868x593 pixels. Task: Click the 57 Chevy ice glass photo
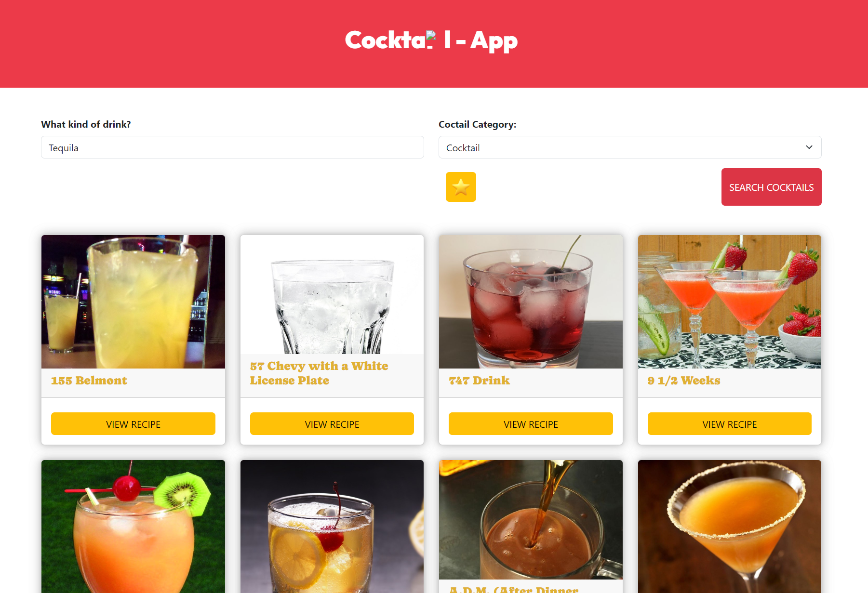tap(332, 294)
